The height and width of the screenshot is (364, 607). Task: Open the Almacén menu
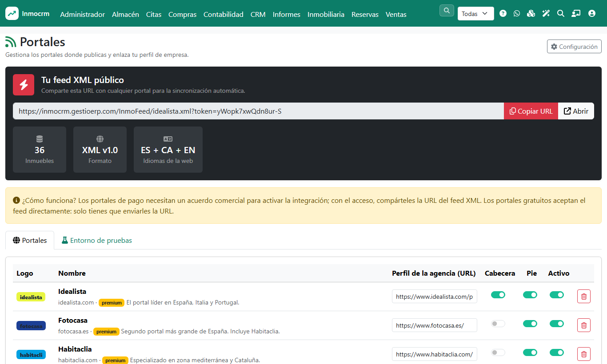[125, 14]
